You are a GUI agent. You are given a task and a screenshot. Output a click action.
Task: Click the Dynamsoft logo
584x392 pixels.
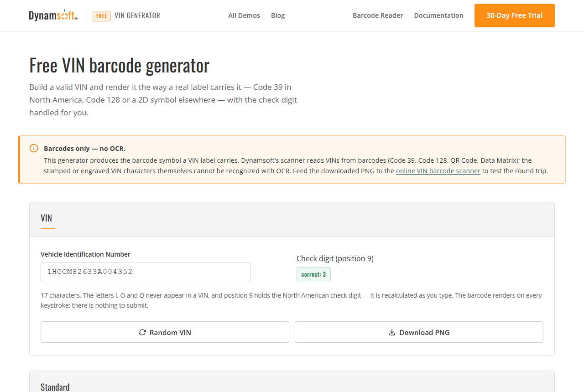click(53, 15)
